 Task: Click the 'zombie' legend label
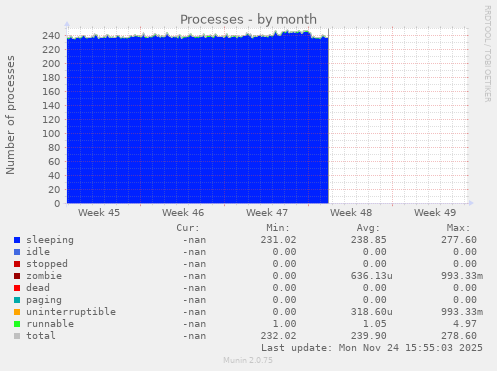(44, 276)
